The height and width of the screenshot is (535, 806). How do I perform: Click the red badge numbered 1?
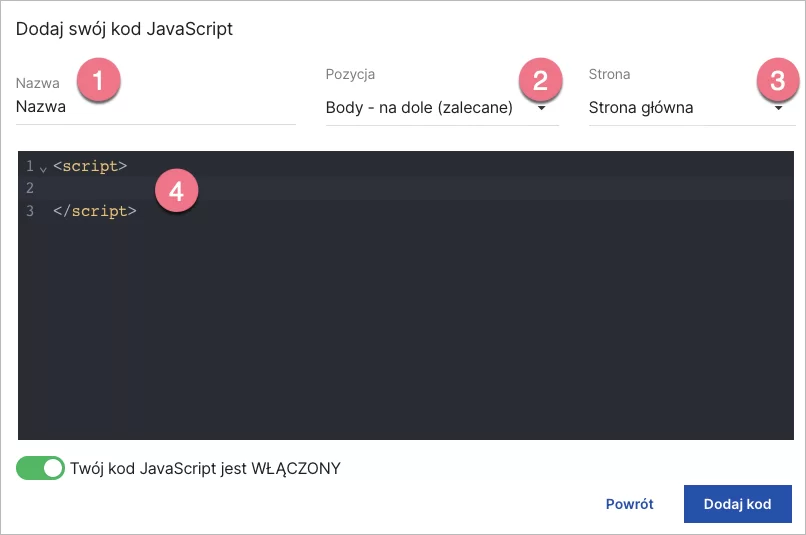click(x=99, y=79)
